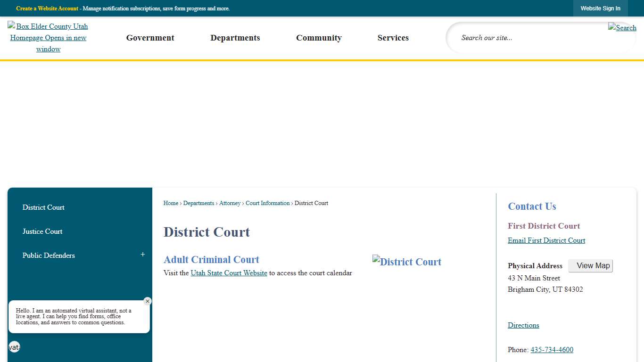
Task: Open the Directions link
Action: coord(523,325)
